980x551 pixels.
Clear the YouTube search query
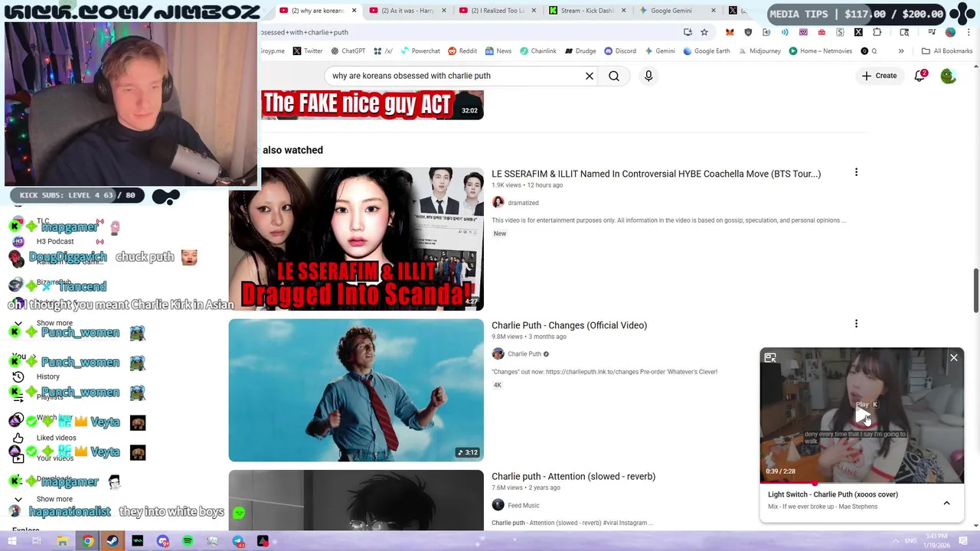click(x=590, y=76)
